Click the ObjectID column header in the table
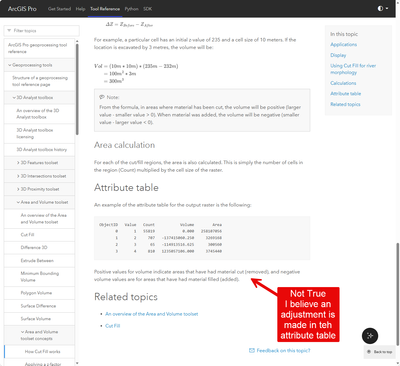 (108, 225)
